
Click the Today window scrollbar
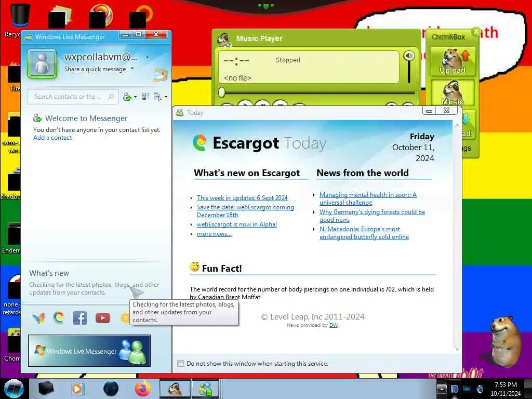pos(457,237)
